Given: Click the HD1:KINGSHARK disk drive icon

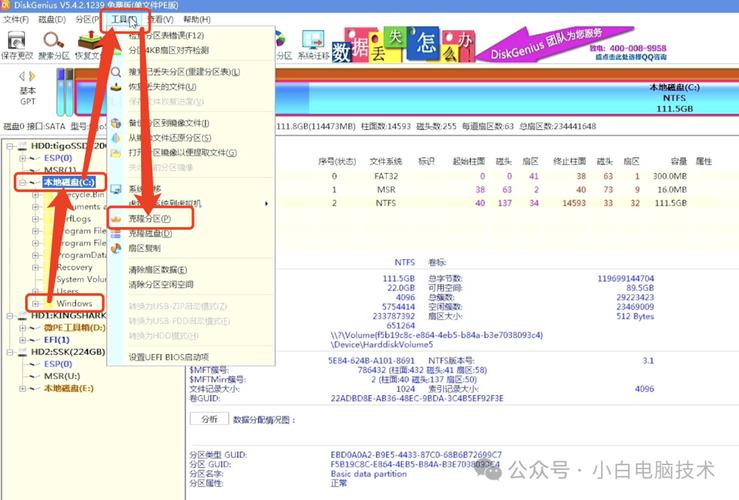Looking at the screenshot, I should (x=23, y=315).
